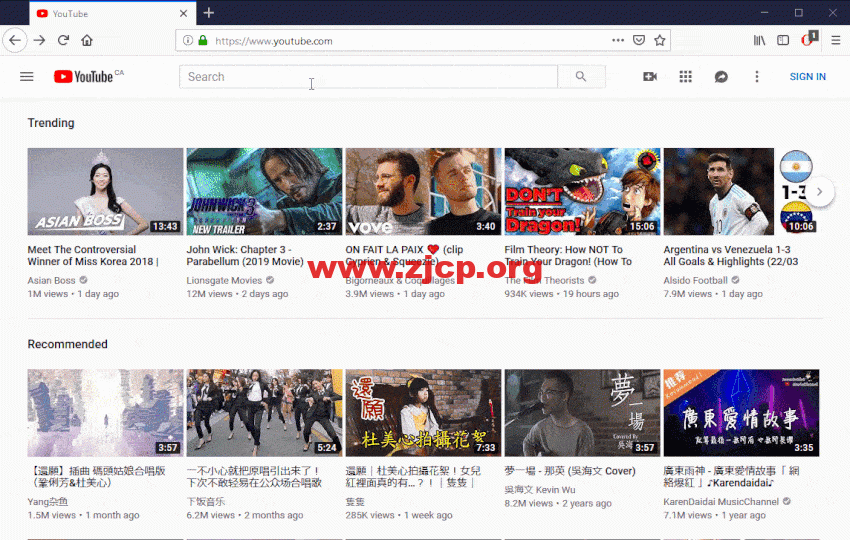Open the browser home page icon
Screen dimensions: 850x540
coord(87,41)
